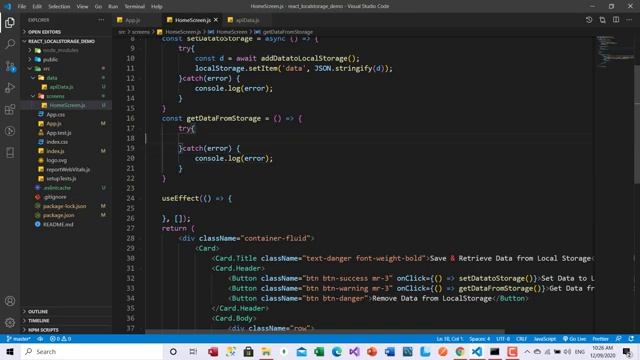The width and height of the screenshot is (640, 360).
Task: Click the Windows Start button
Action: pos(10,351)
